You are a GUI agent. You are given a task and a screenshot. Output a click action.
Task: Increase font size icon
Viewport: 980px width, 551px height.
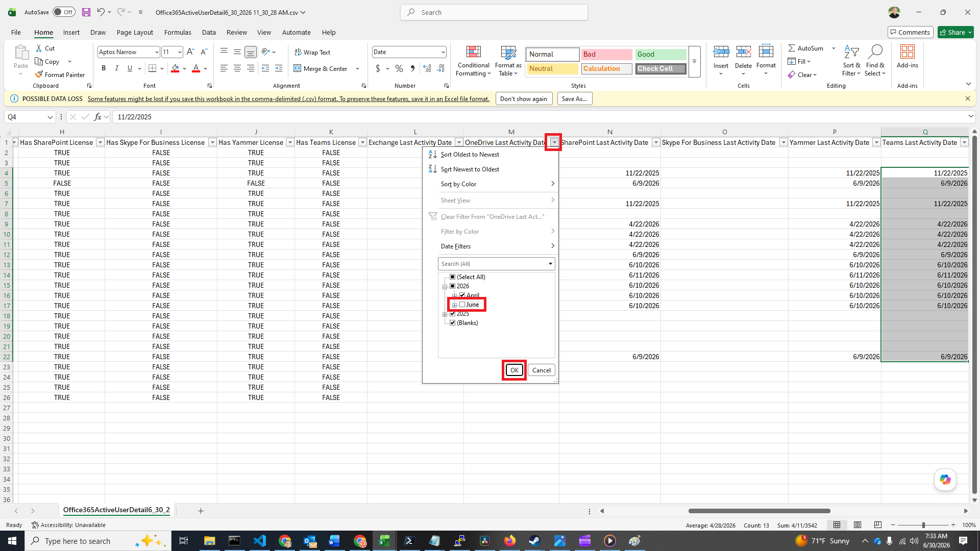[x=190, y=52]
